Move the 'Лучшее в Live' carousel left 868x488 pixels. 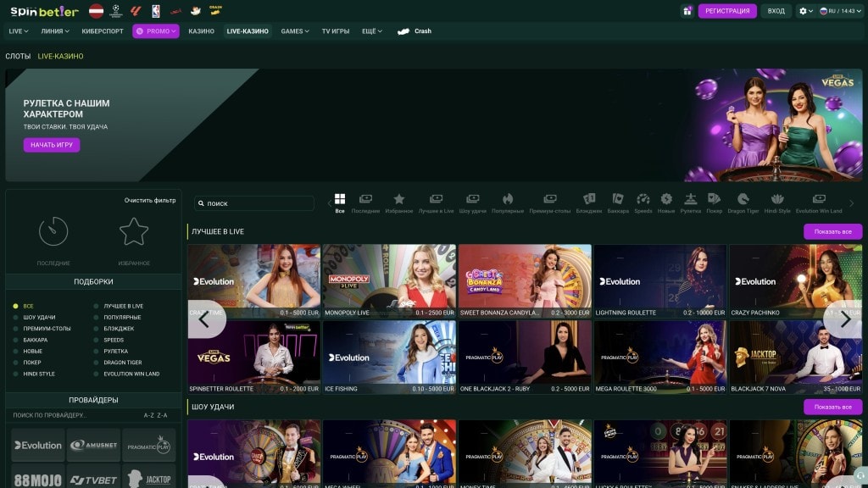(x=205, y=319)
